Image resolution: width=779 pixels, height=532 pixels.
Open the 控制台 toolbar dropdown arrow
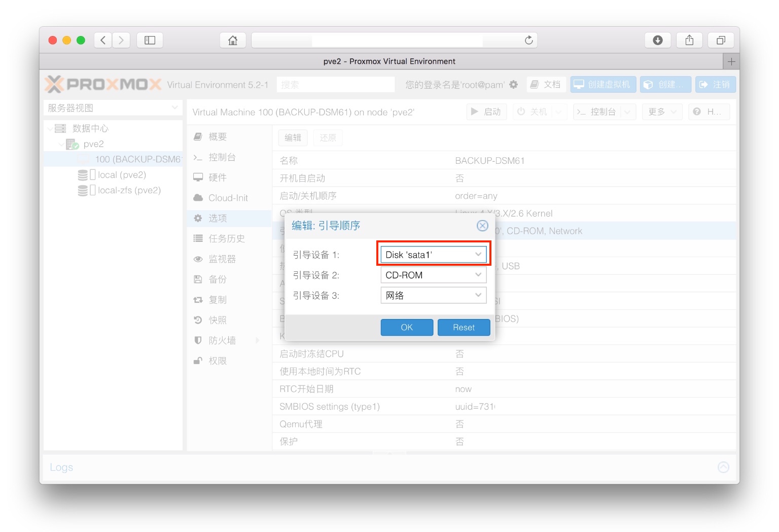tap(627, 112)
